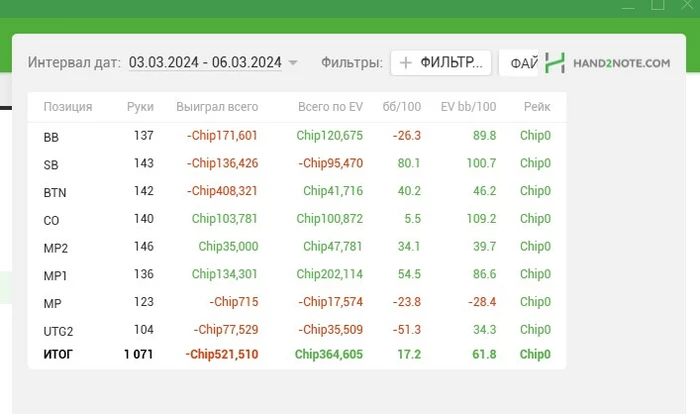
Task: Open the ФАЙ menu button
Action: pyautogui.click(x=519, y=63)
